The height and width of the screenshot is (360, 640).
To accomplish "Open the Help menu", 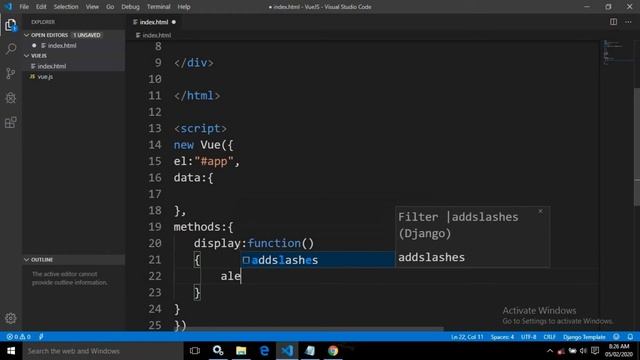I will 184,7.
